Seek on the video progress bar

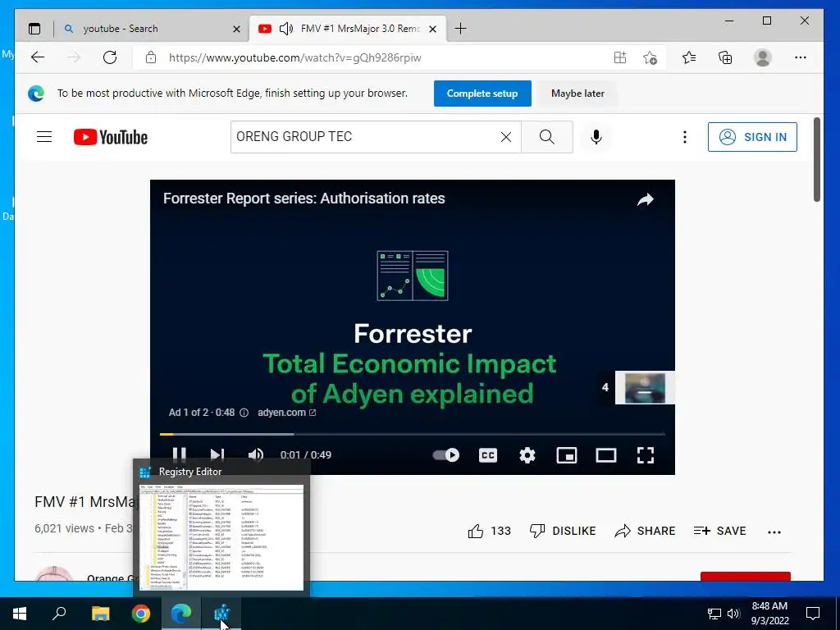[x=413, y=434]
